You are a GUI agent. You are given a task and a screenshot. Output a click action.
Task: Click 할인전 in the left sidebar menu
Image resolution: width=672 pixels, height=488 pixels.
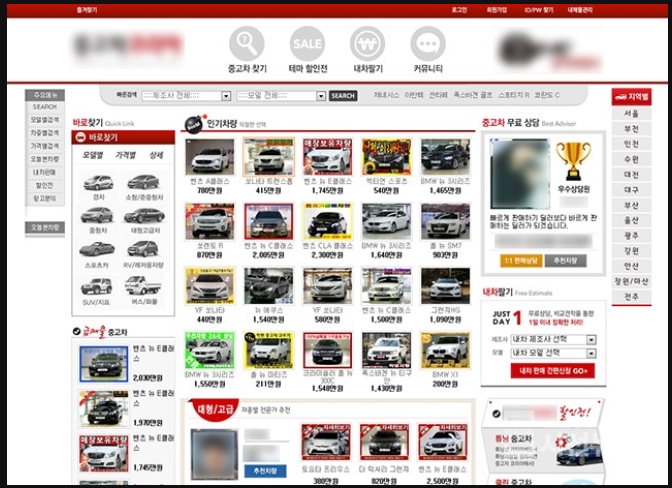pyautogui.click(x=45, y=186)
